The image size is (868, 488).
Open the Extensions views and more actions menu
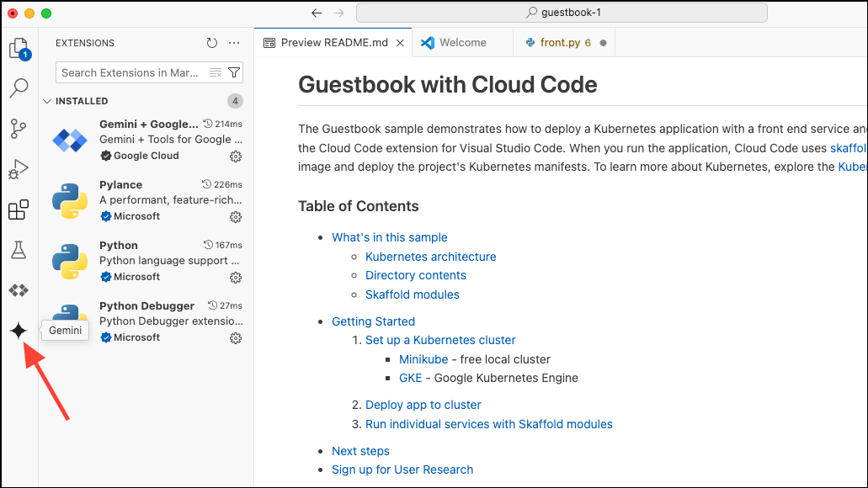coord(235,43)
